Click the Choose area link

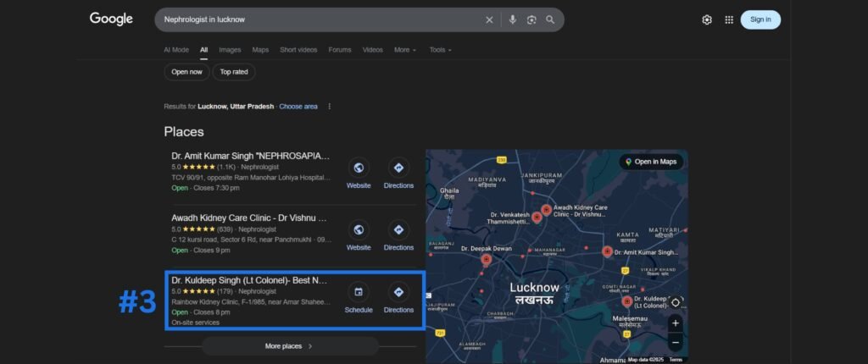pos(298,107)
